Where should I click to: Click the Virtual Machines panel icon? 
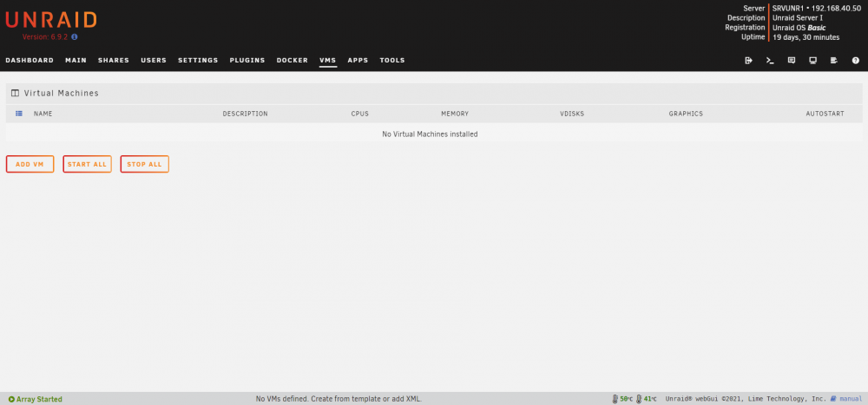pyautogui.click(x=15, y=93)
